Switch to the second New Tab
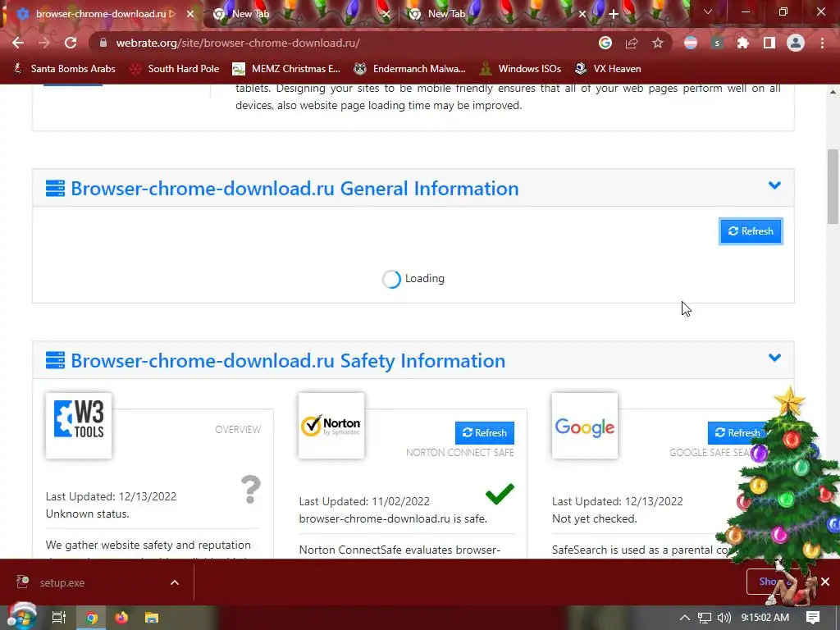 (498, 14)
